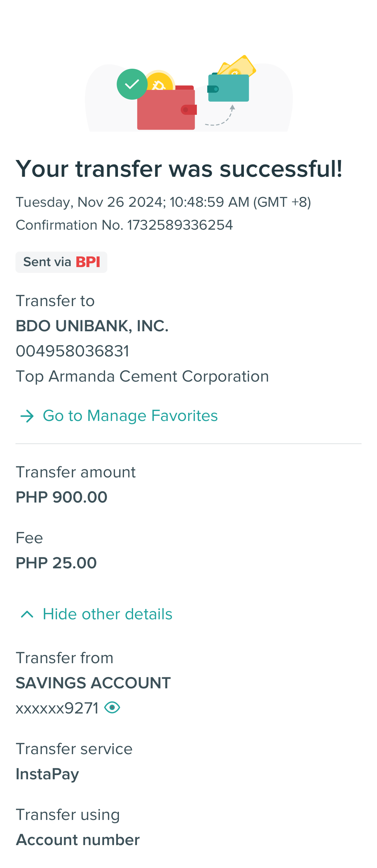Click the BDO UNIBANK, INC. bank name
The image size is (377, 868).
click(92, 326)
